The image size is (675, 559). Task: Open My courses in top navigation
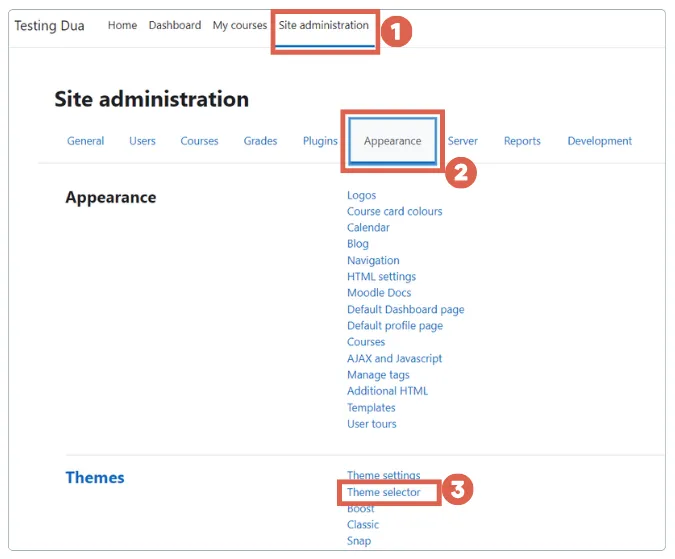(x=240, y=26)
